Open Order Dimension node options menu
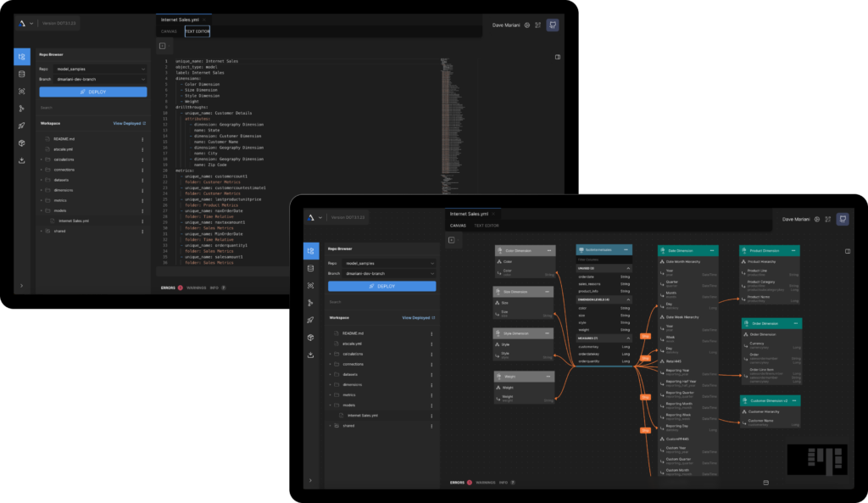Screen dimensions: 868x503 point(795,323)
